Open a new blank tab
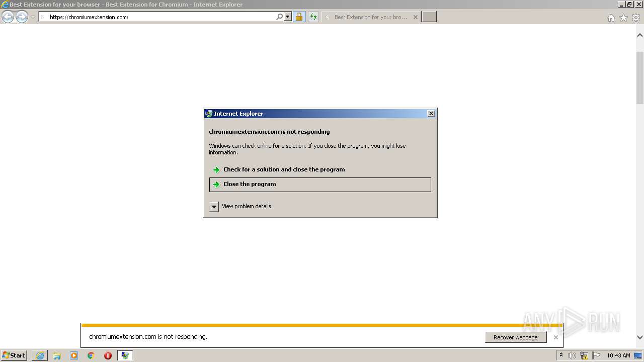Screen dimensions: 644x362 (x=429, y=17)
